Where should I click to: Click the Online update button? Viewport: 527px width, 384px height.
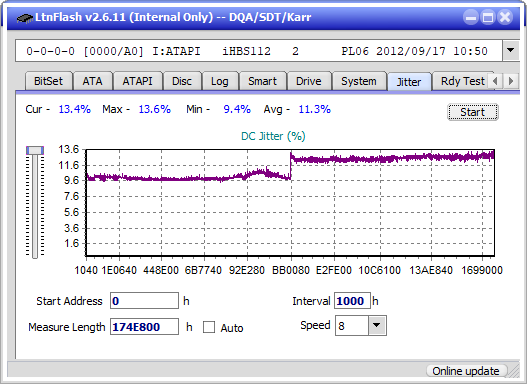click(x=466, y=371)
